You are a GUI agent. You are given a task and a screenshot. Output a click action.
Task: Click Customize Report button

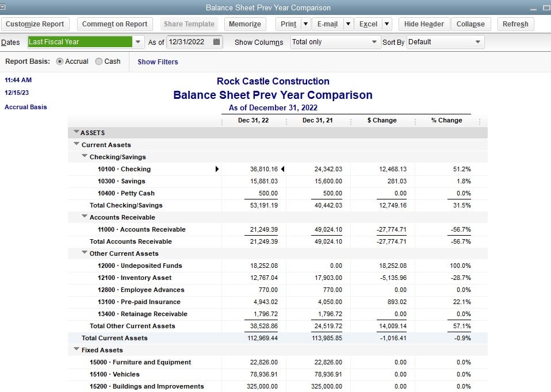(35, 24)
